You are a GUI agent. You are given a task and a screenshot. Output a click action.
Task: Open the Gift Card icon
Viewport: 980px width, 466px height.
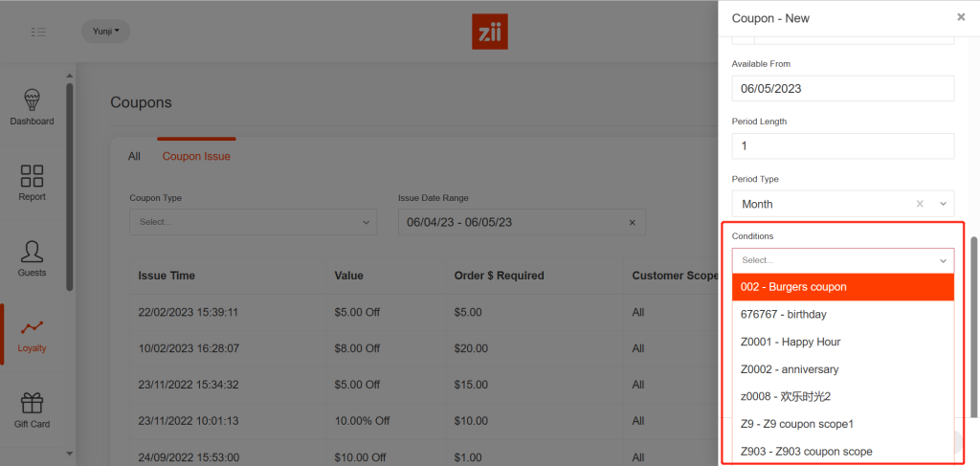pos(32,403)
